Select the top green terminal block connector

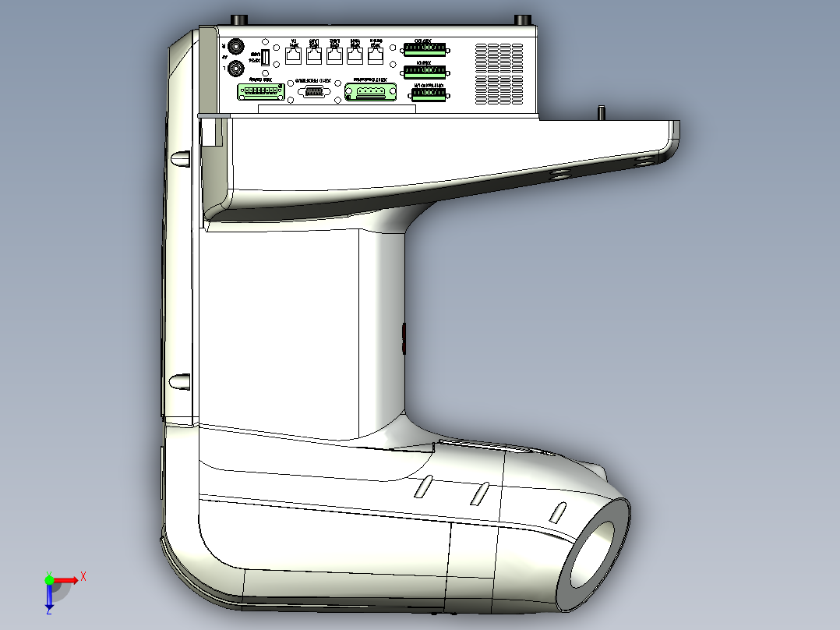pos(425,49)
